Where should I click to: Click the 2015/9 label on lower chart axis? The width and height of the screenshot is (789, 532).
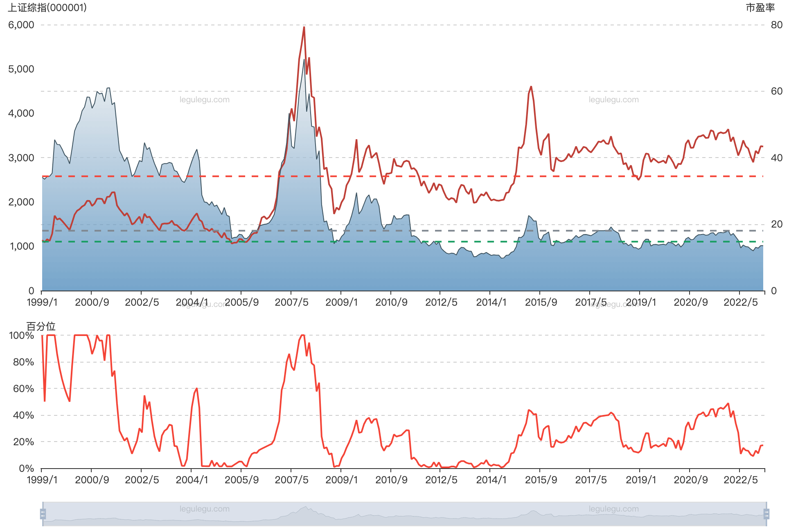[541, 480]
